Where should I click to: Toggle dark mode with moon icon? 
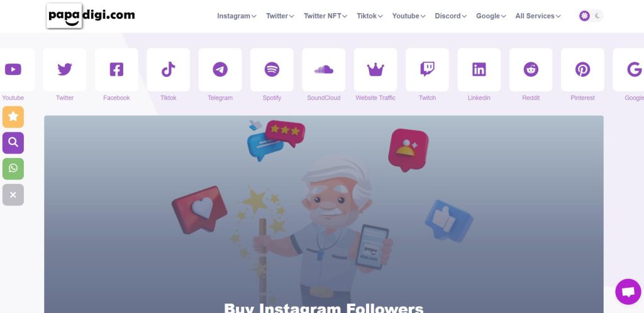pos(597,16)
